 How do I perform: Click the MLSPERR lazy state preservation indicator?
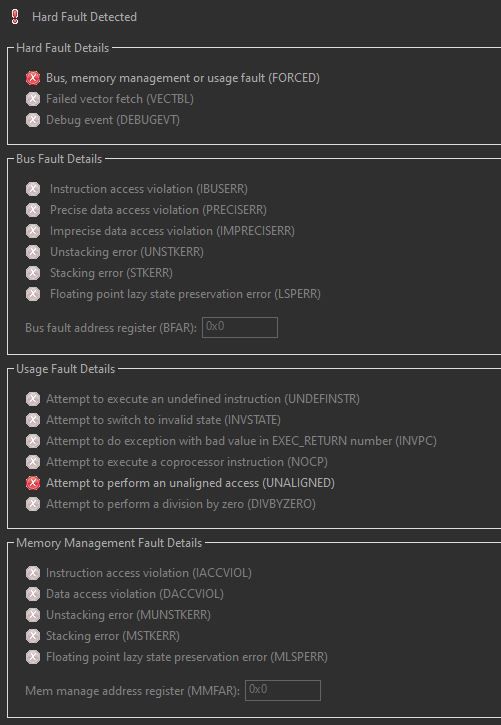tap(33, 657)
